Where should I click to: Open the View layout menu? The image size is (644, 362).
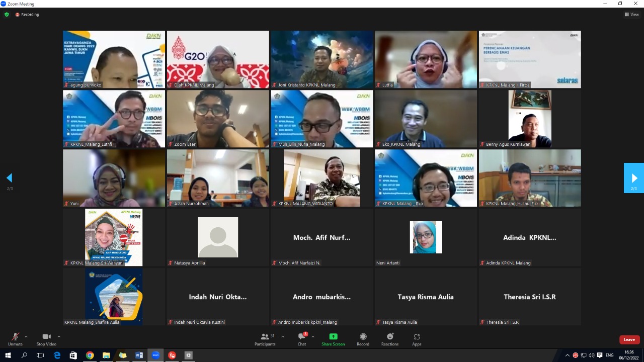click(x=631, y=15)
